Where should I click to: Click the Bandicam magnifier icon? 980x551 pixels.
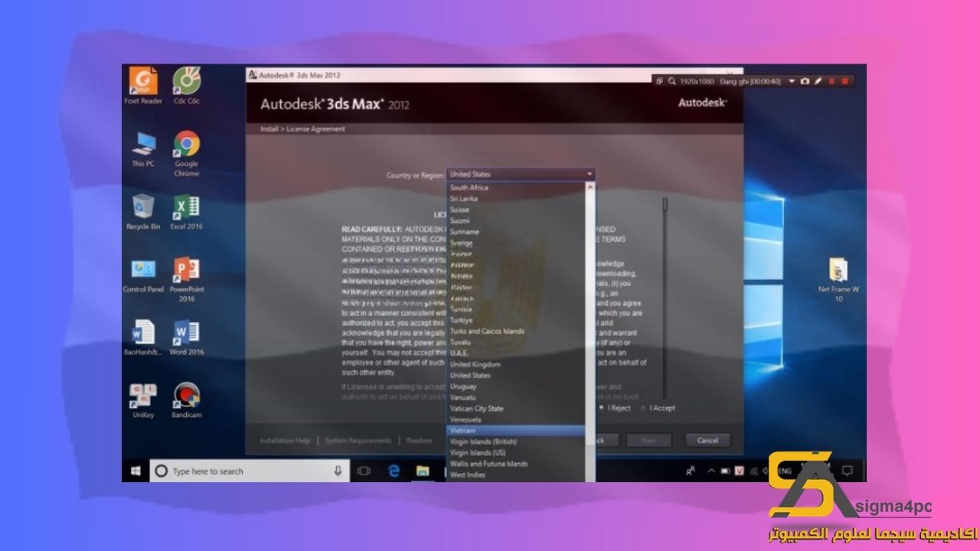[x=671, y=81]
